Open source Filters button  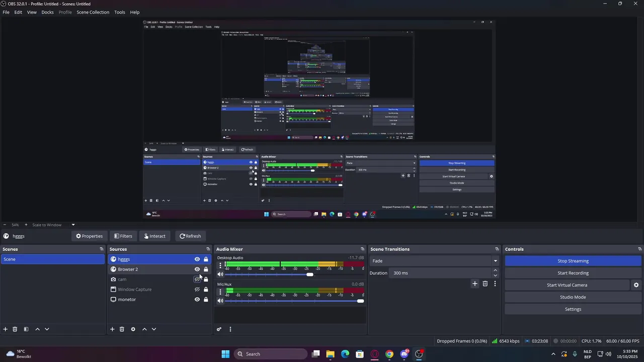123,236
